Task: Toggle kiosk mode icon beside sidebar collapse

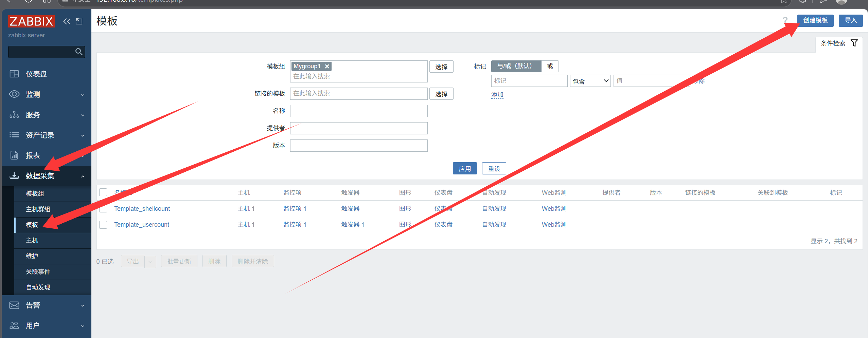Action: tap(79, 21)
